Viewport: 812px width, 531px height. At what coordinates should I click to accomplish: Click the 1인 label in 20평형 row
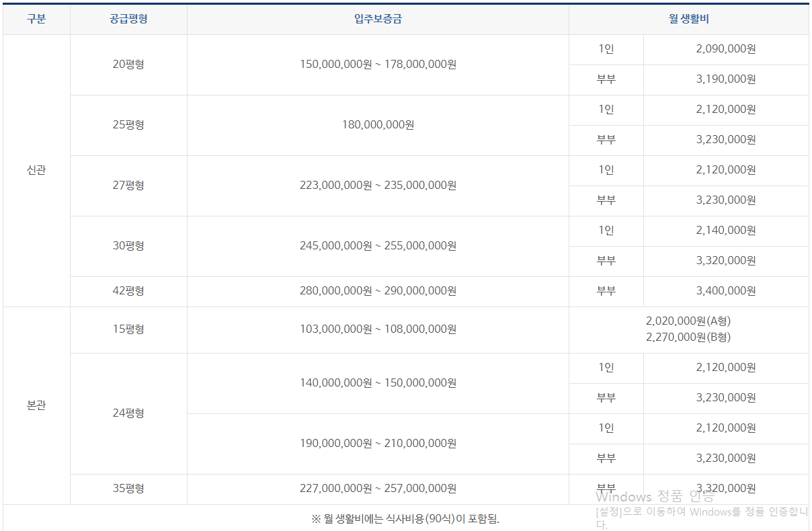[606, 49]
